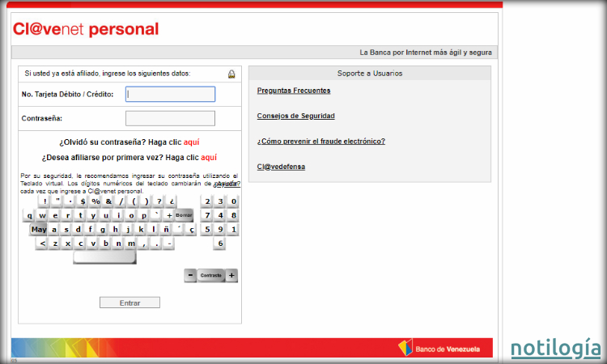Click the '<' less-than key

click(x=42, y=243)
